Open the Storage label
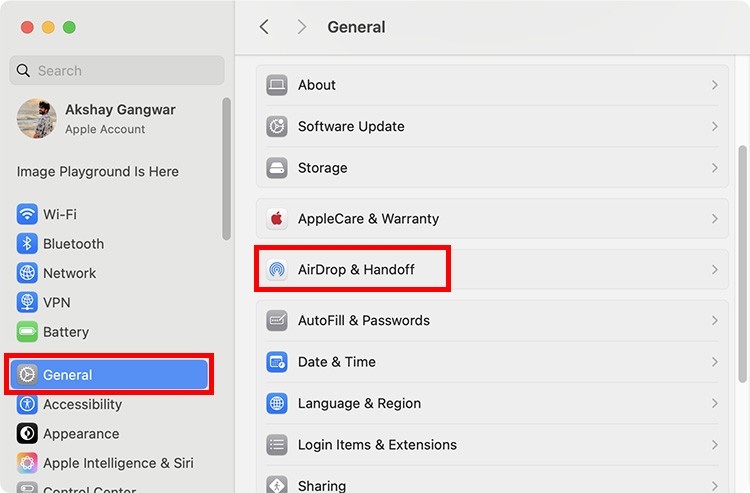The width and height of the screenshot is (750, 493). (323, 168)
